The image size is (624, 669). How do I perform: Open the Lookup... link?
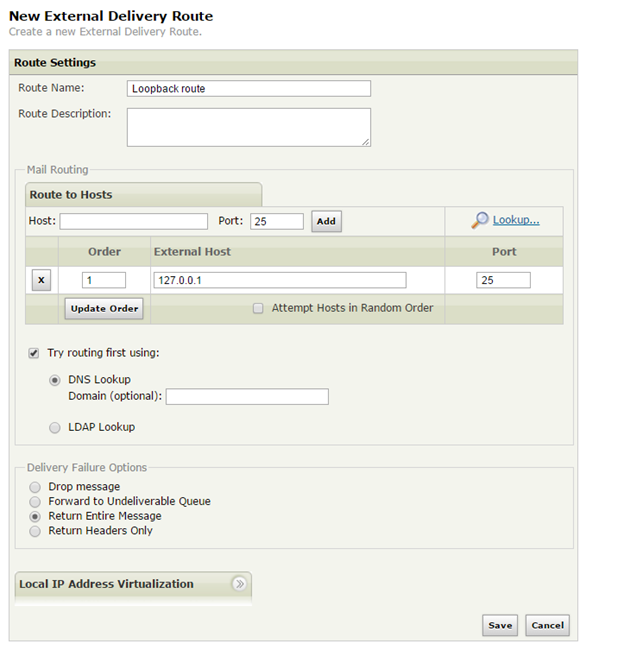[516, 220]
